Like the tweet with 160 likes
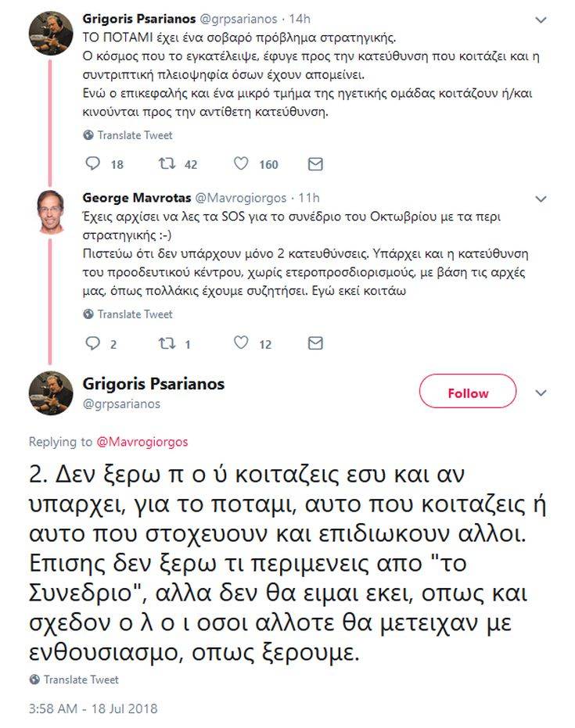Viewport: 575px width, 728px height. [242, 164]
